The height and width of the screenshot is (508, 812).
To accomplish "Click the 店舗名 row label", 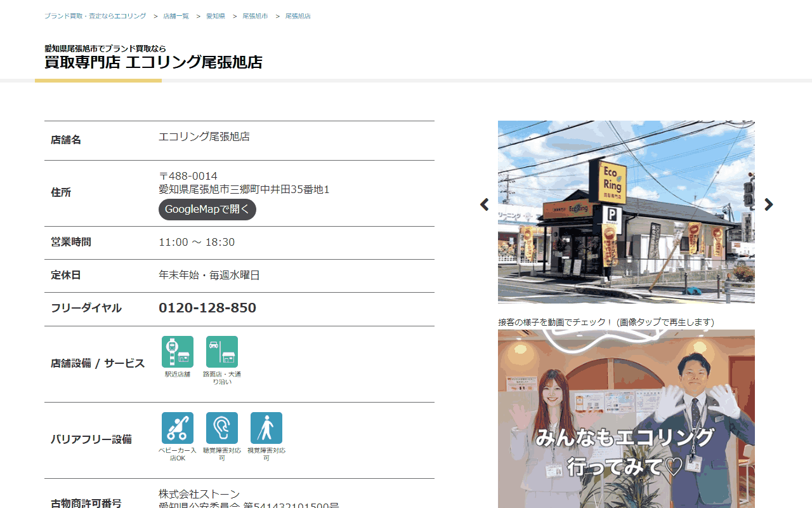I will pyautogui.click(x=66, y=140).
